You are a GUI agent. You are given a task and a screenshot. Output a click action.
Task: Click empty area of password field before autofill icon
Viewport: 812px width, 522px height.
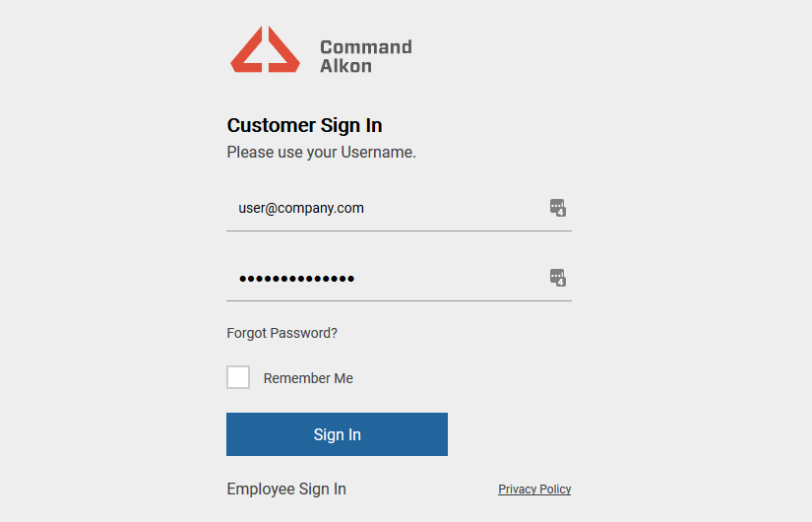451,279
